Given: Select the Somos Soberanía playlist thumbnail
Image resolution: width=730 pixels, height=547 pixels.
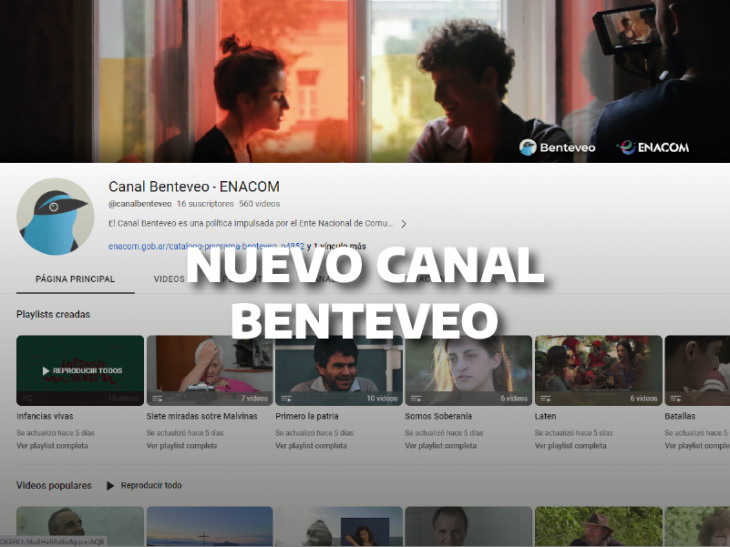Looking at the screenshot, I should point(468,371).
